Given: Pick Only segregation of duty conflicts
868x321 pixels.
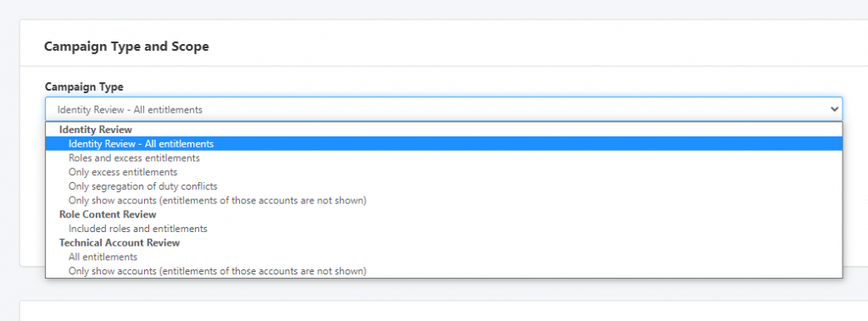Looking at the screenshot, I should coord(444,186).
